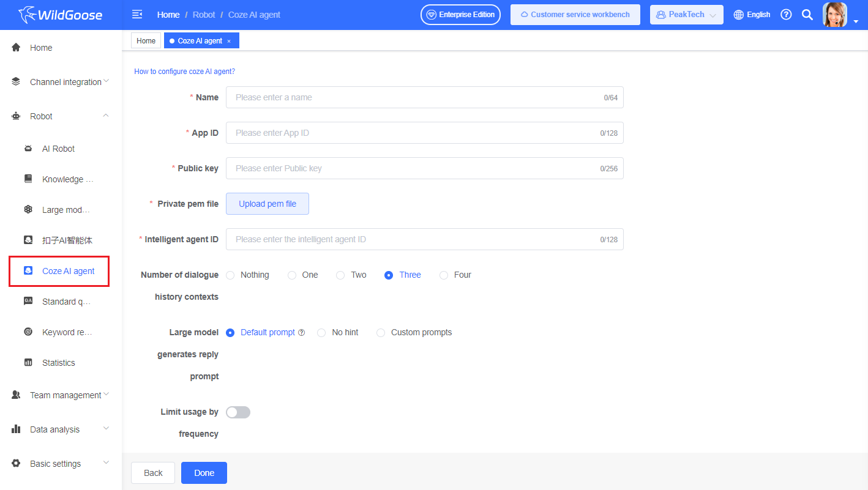Click the globe language icon
This screenshot has height=490, width=868.
(x=739, y=15)
